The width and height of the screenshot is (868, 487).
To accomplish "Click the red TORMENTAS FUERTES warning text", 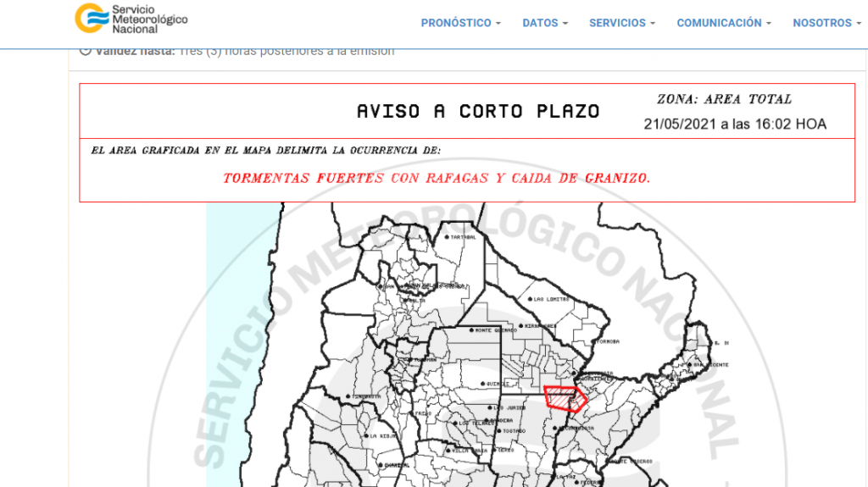I will pos(437,179).
